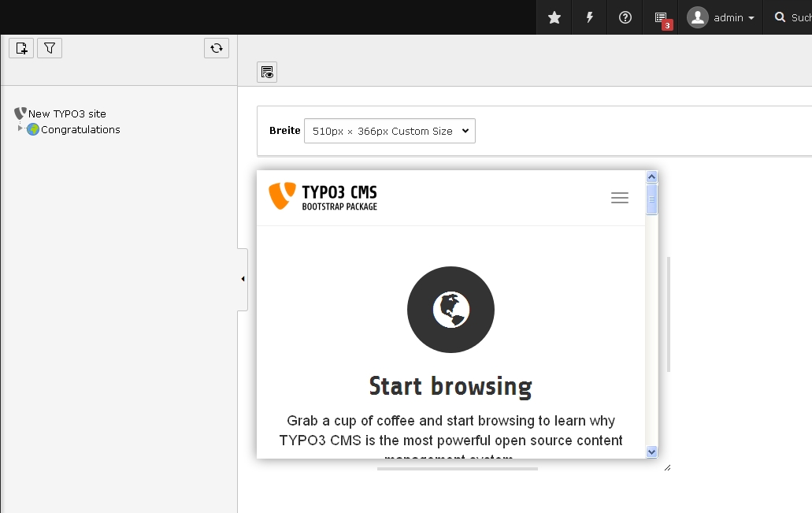Viewport: 812px width, 513px height.
Task: Click the vertical resize bar right of preview
Action: (x=669, y=314)
